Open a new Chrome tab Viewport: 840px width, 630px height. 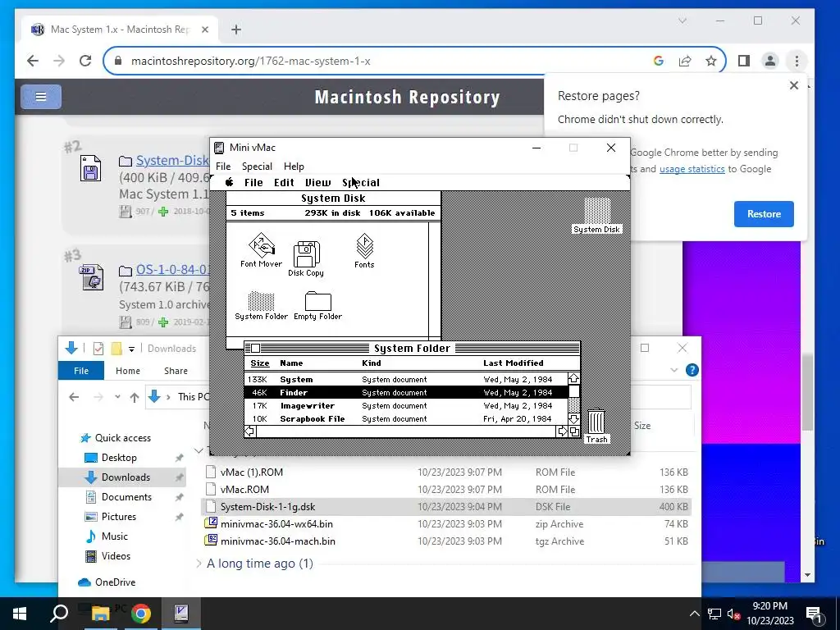point(236,30)
